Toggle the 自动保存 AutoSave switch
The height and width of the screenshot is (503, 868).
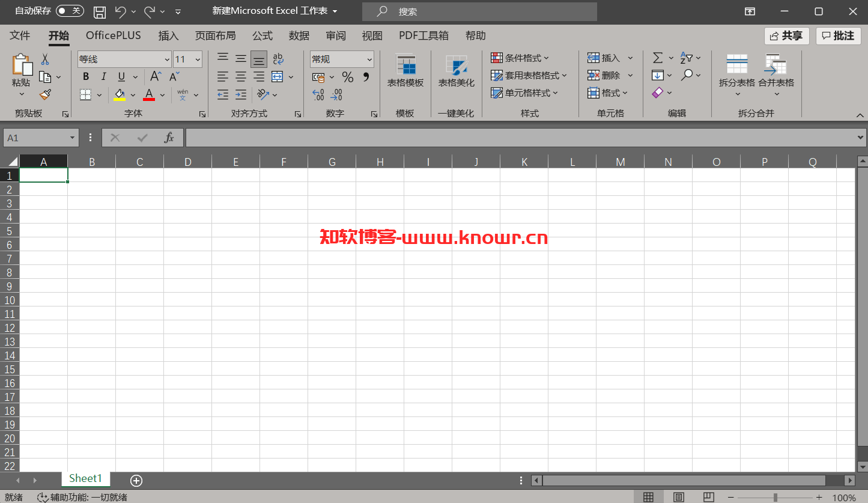70,11
